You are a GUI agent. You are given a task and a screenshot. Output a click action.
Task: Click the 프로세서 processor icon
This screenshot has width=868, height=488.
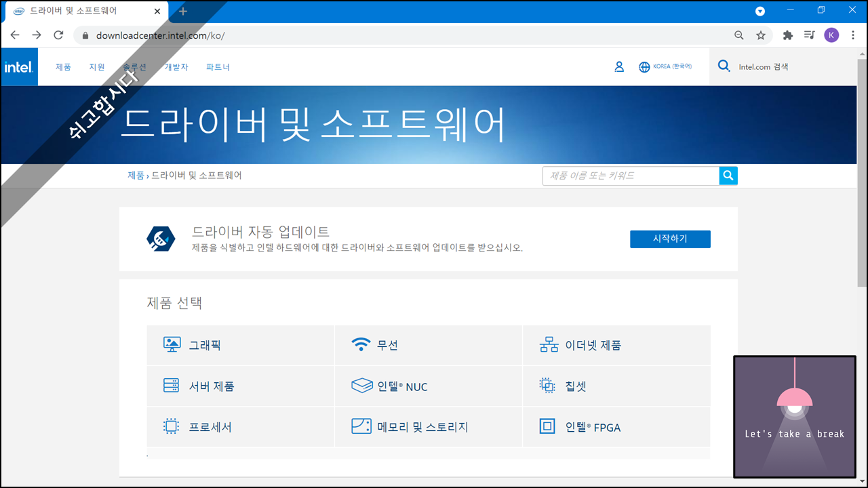pyautogui.click(x=171, y=426)
